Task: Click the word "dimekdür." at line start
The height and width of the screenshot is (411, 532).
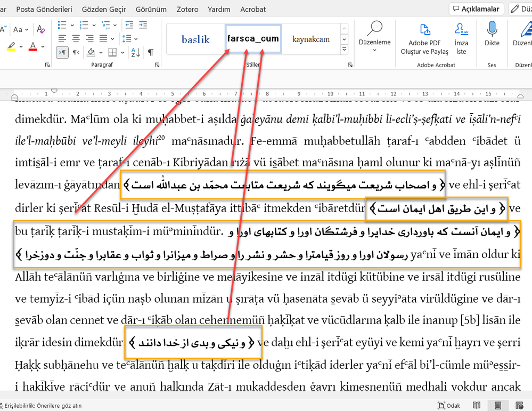Action: click(40, 119)
